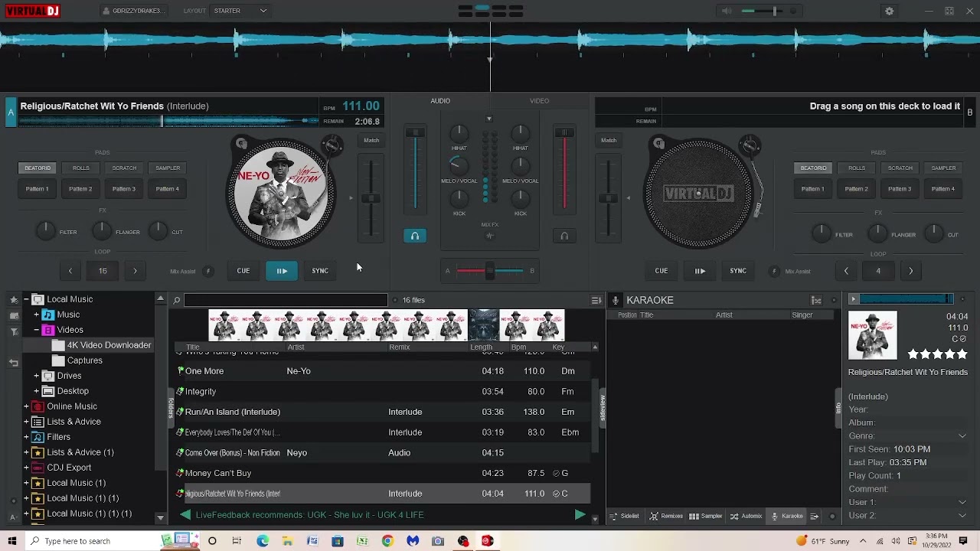
Task: Click in the browser search field
Action: pyautogui.click(x=286, y=300)
